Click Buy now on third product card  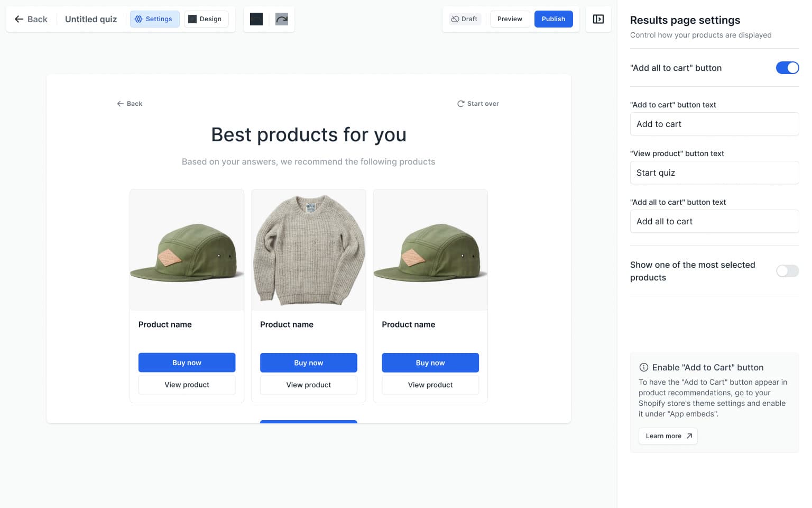click(x=430, y=362)
